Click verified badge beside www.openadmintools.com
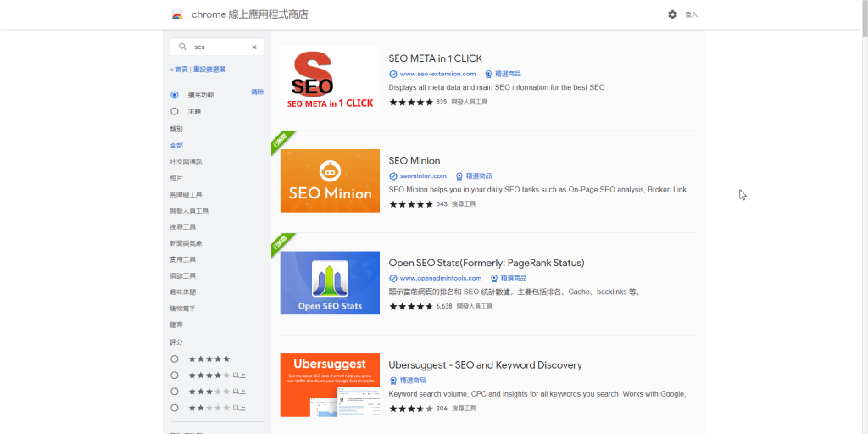Viewport: 868px width, 434px height. [393, 278]
